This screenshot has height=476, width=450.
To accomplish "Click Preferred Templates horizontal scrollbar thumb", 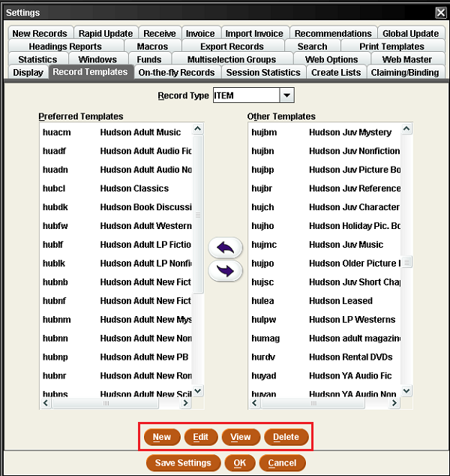I will pos(106,403).
